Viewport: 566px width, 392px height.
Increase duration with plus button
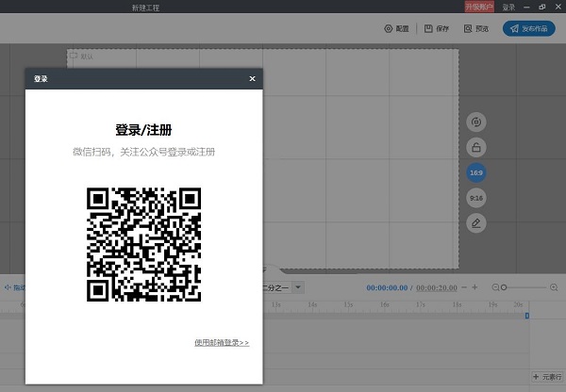[474, 287]
